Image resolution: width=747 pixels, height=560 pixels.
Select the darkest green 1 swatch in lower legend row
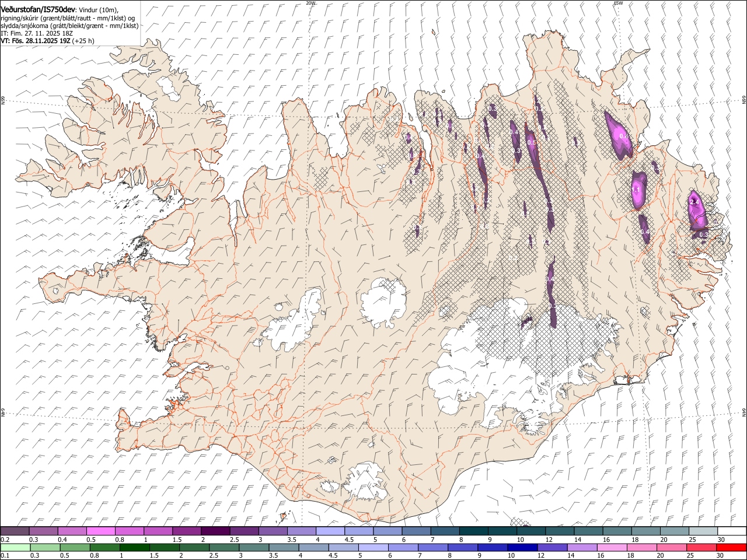135,548
